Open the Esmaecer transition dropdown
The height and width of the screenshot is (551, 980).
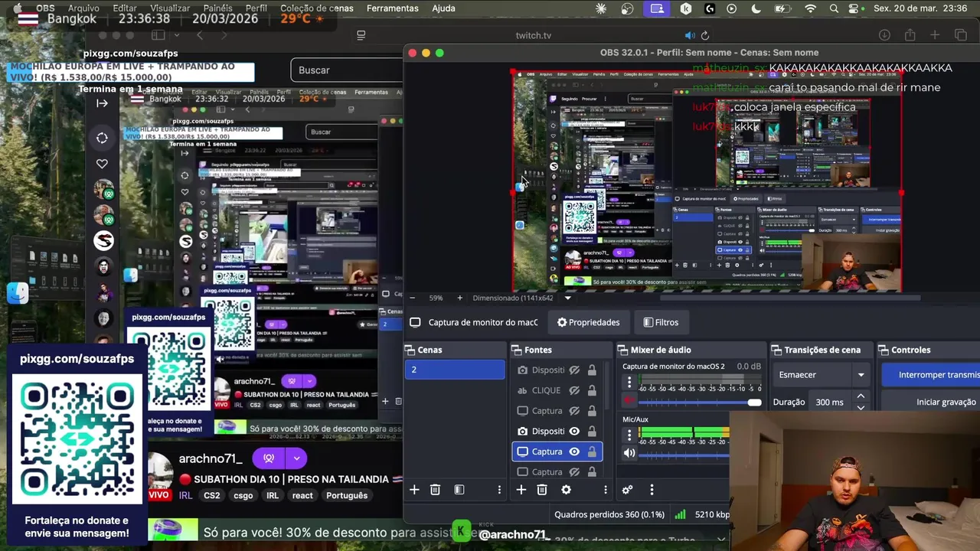point(822,375)
